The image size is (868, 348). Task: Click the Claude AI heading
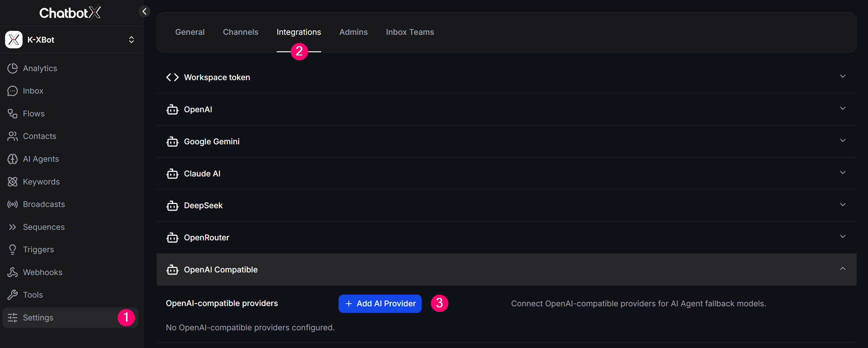coord(202,174)
